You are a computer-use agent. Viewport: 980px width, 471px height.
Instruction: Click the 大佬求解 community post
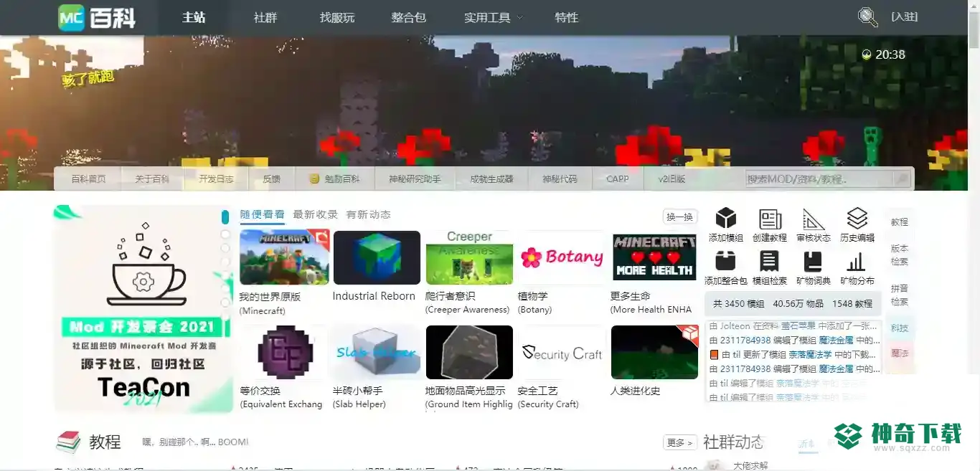tap(750, 465)
